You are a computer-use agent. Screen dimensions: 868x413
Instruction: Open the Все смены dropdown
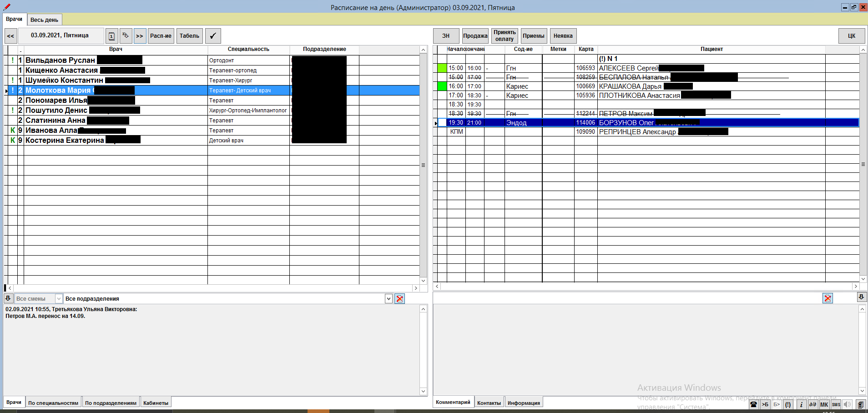pyautogui.click(x=59, y=299)
